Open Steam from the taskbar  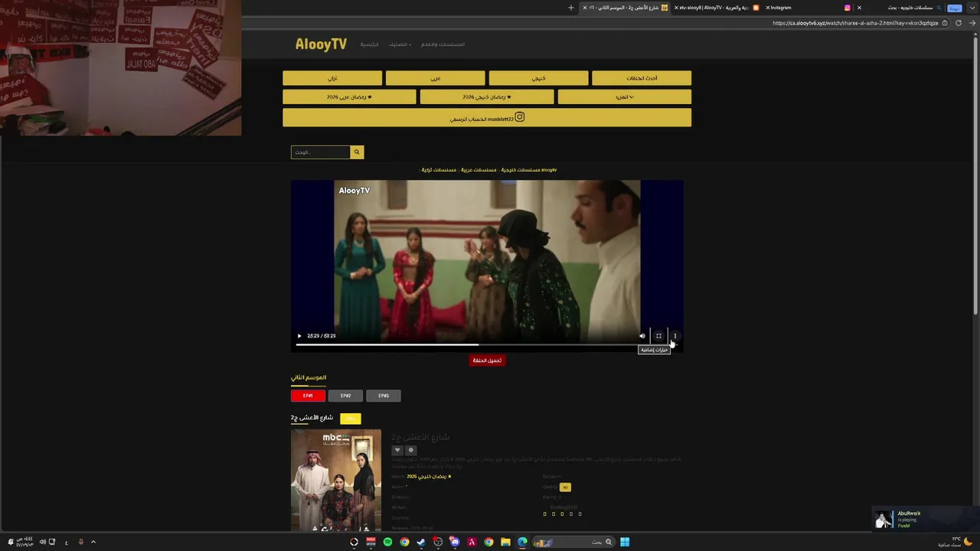(x=421, y=542)
